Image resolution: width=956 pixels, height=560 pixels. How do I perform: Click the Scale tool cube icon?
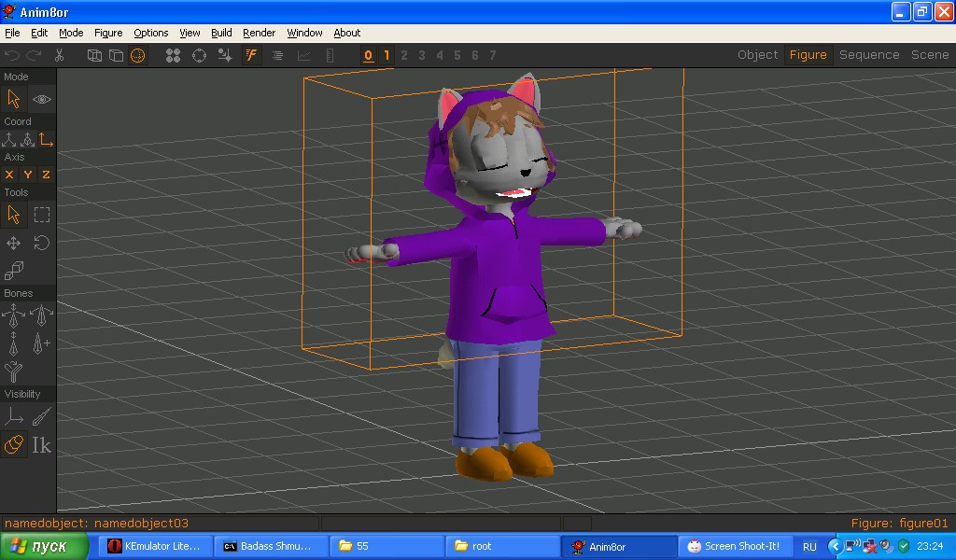pos(14,271)
